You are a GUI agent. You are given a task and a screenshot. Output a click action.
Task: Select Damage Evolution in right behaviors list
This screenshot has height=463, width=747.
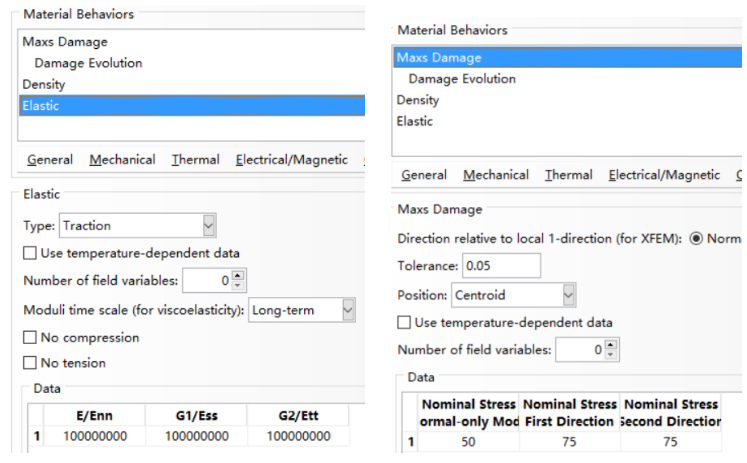(x=462, y=79)
